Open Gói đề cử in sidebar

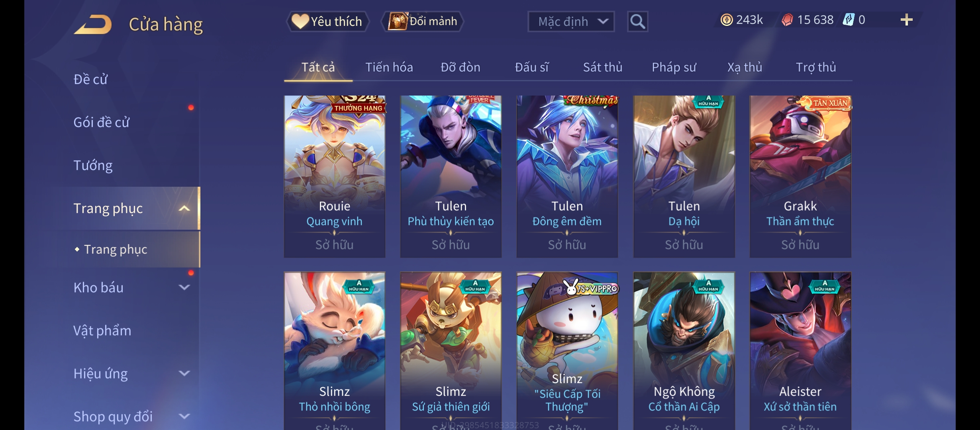(x=101, y=122)
